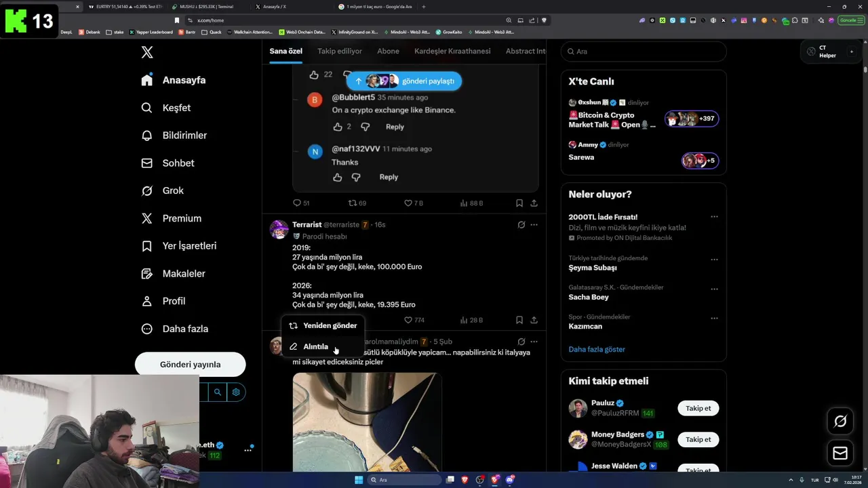
Task: Switch to Takip ediliyor tab
Action: pyautogui.click(x=340, y=52)
